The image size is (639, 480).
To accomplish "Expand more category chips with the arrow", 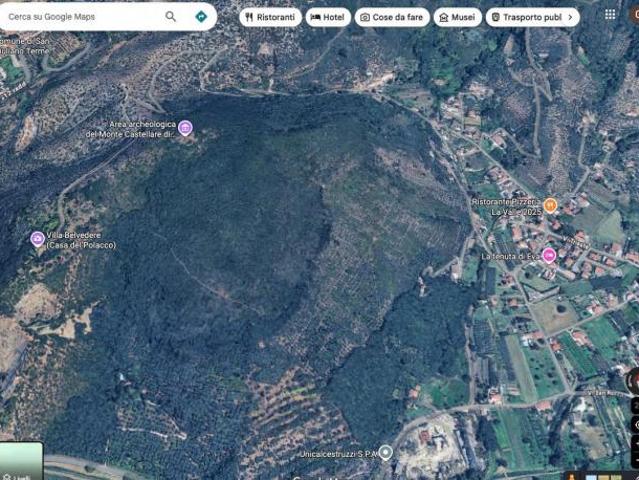I will pyautogui.click(x=570, y=17).
